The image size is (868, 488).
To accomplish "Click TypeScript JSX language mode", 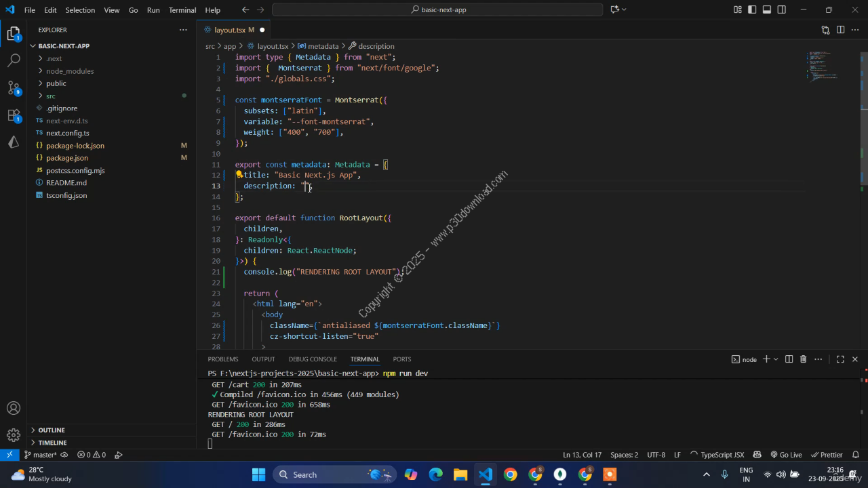I will [717, 455].
